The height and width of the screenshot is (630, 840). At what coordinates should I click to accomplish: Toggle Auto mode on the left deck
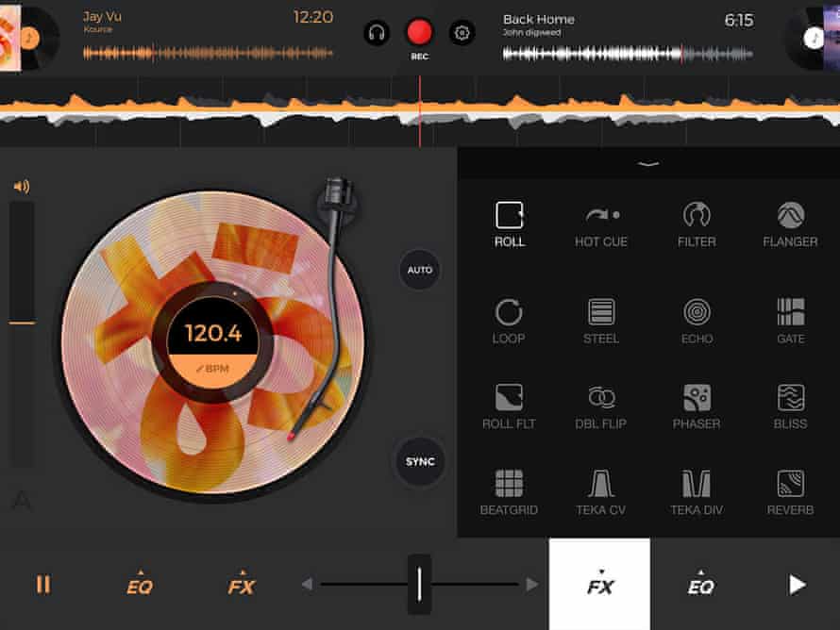point(419,270)
